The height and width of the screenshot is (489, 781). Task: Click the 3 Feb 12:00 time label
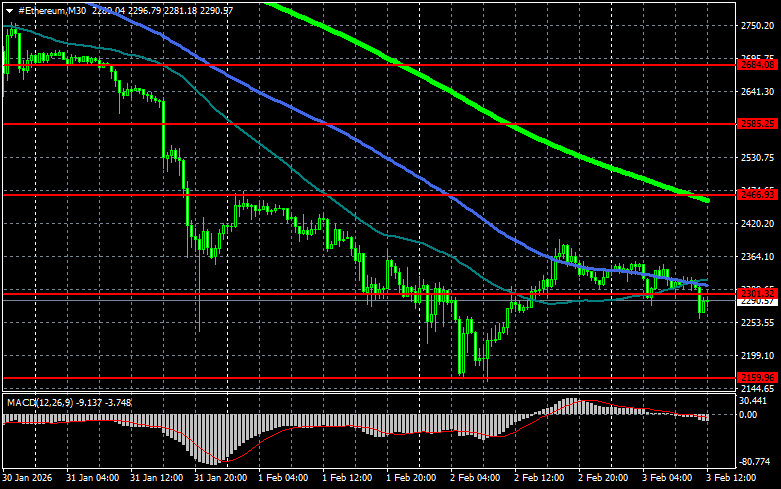click(731, 478)
